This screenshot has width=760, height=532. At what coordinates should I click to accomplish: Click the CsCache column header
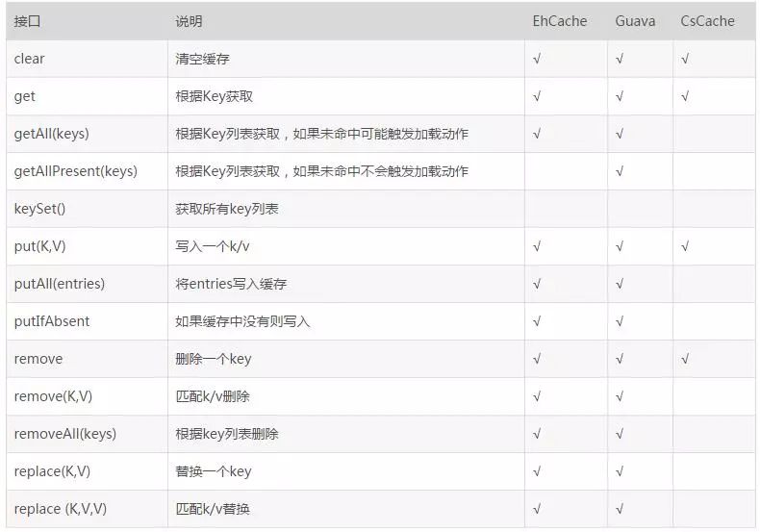point(707,21)
